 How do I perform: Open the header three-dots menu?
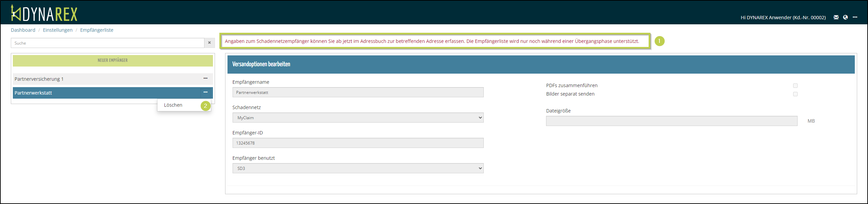[855, 17]
